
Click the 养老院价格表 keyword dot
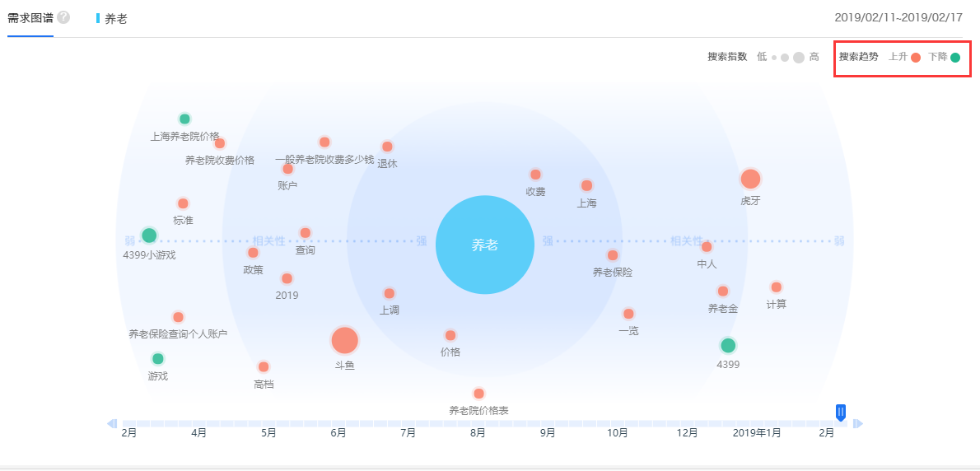[x=478, y=394]
